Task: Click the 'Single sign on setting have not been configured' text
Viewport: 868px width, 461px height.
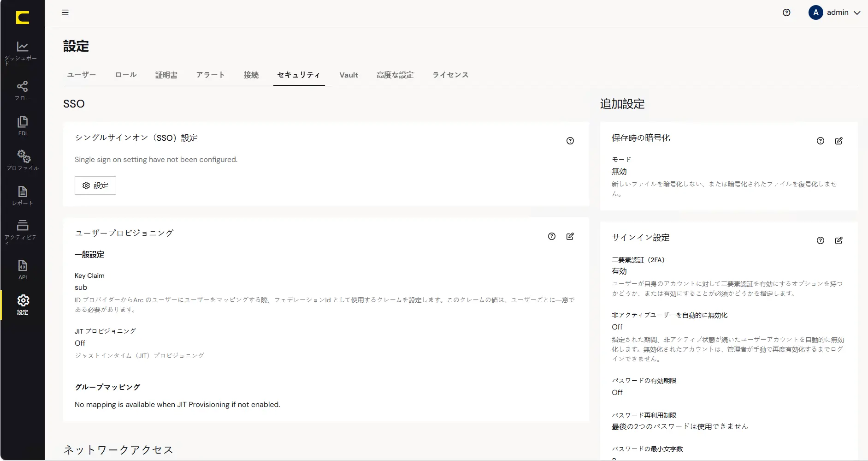Action: click(x=156, y=160)
